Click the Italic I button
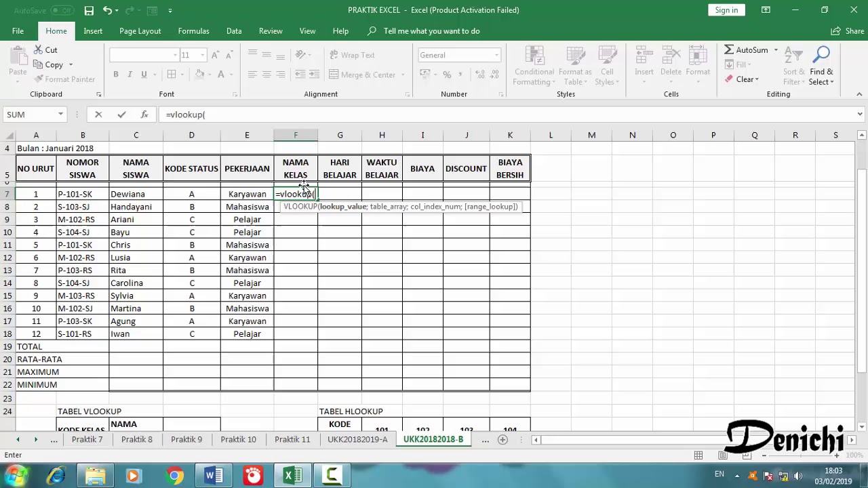 130,75
